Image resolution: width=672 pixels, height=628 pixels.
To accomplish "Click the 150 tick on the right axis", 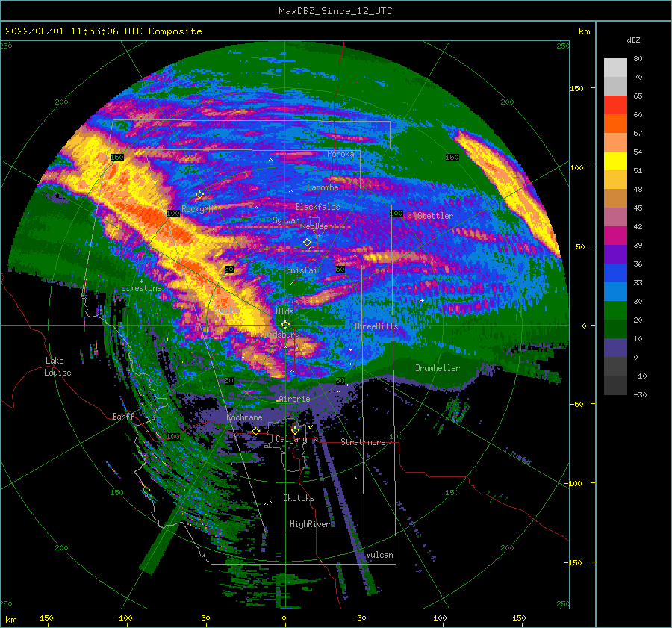I will click(576, 88).
